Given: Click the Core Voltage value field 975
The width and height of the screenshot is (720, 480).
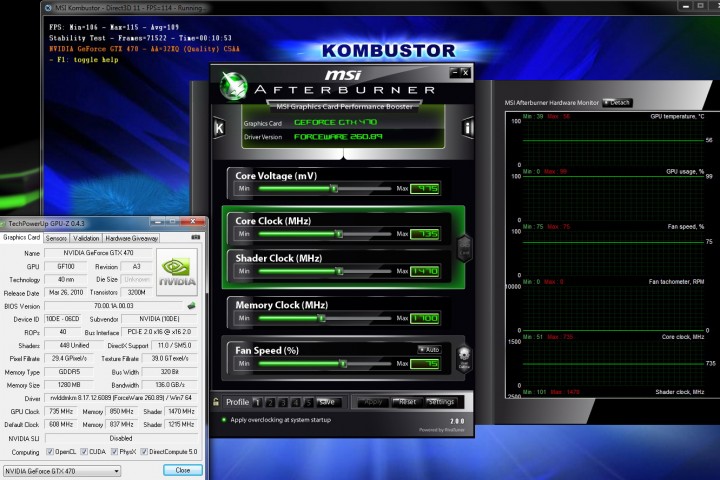Looking at the screenshot, I should tap(425, 188).
